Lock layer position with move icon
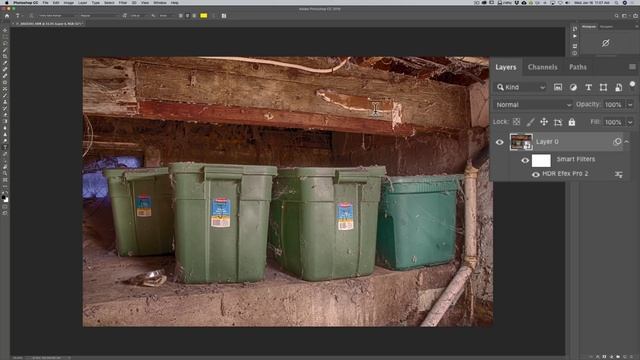The image size is (640, 360). point(544,122)
